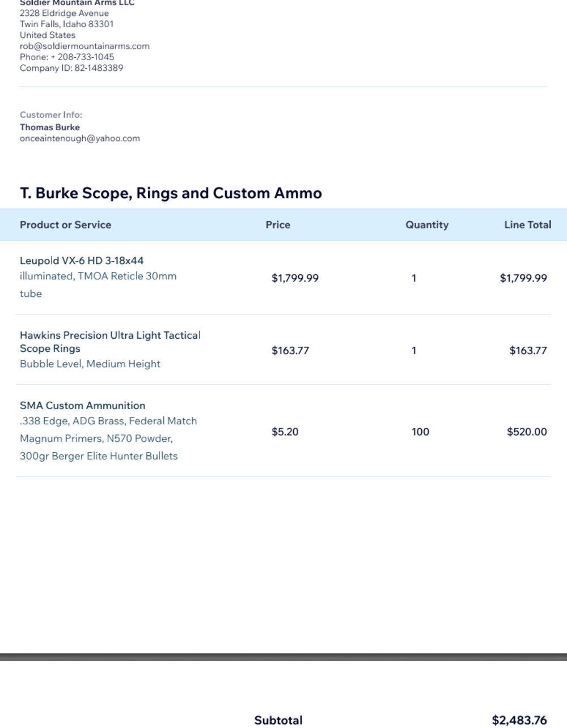Click the ammunition unit price $5.20
567x728 pixels.
(285, 432)
